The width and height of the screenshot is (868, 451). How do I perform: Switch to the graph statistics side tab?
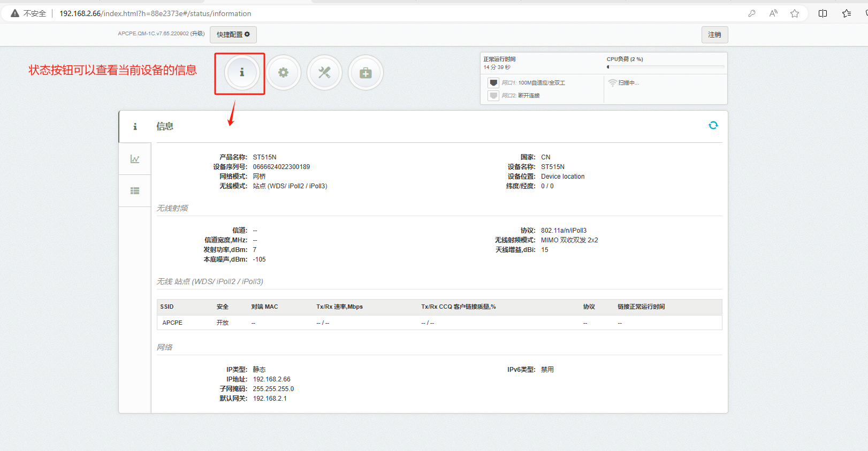pos(135,159)
